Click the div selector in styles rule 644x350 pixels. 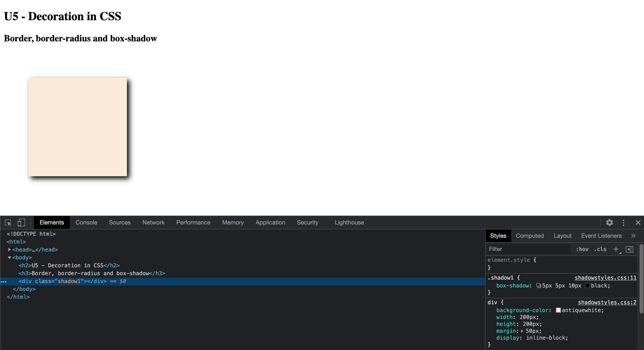492,302
